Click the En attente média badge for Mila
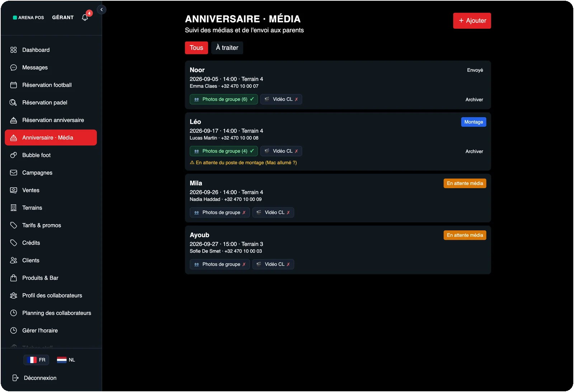Image resolution: width=574 pixels, height=392 pixels. (x=465, y=183)
